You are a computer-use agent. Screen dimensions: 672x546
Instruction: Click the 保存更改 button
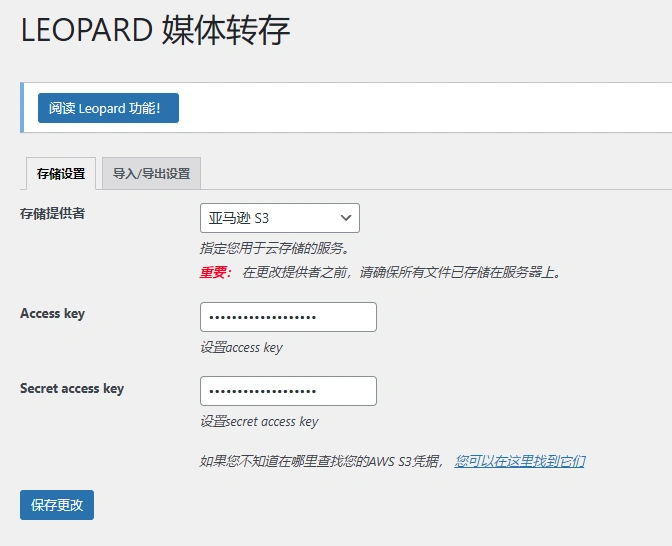click(57, 505)
